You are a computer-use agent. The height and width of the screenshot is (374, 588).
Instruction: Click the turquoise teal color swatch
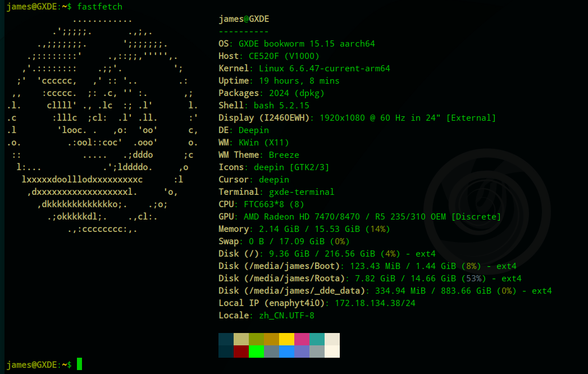[317, 339]
